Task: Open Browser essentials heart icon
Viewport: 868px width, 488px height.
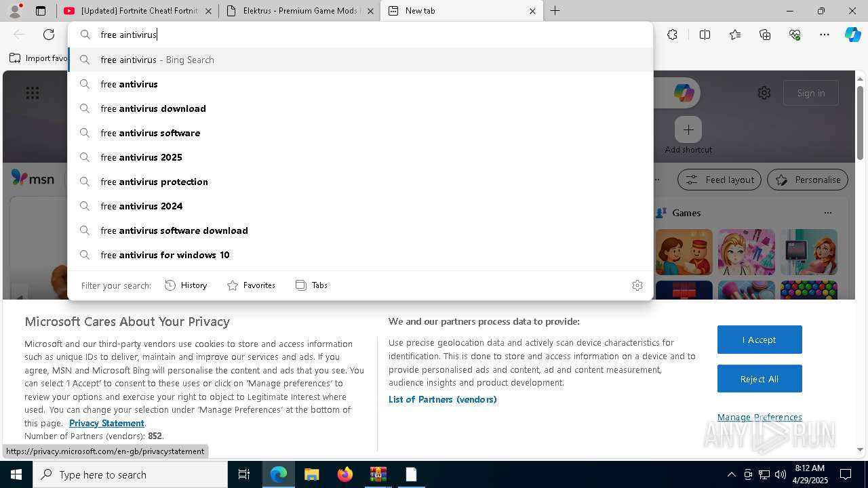Action: [x=795, y=35]
